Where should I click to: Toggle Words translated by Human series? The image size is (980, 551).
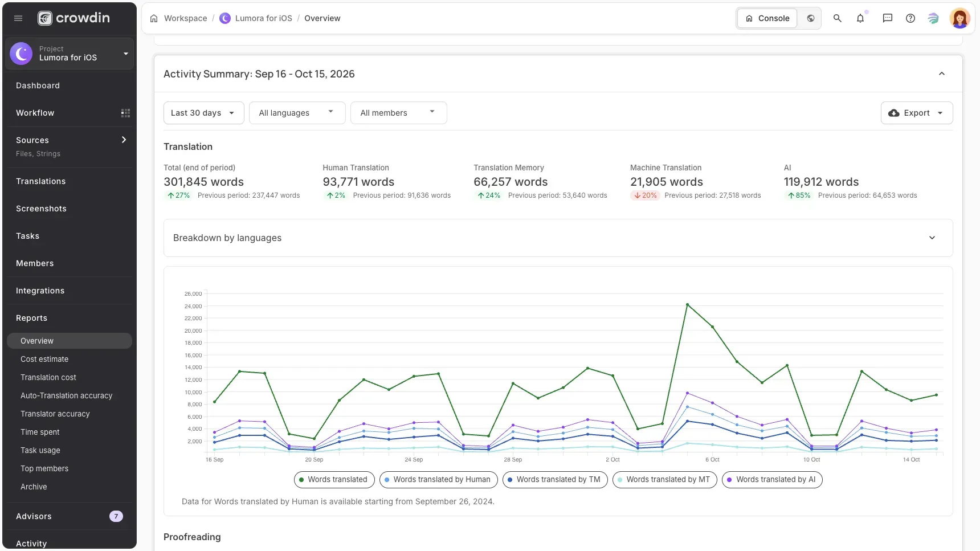click(439, 480)
